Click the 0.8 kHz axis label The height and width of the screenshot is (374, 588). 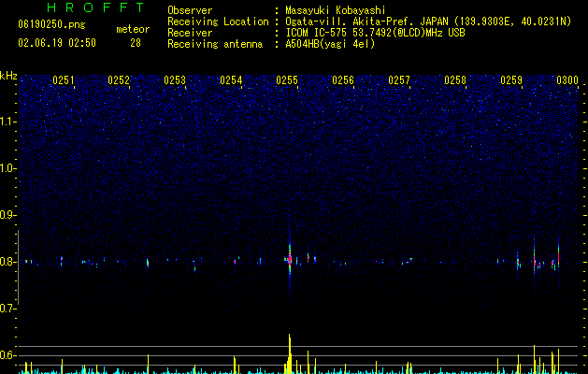pos(8,262)
